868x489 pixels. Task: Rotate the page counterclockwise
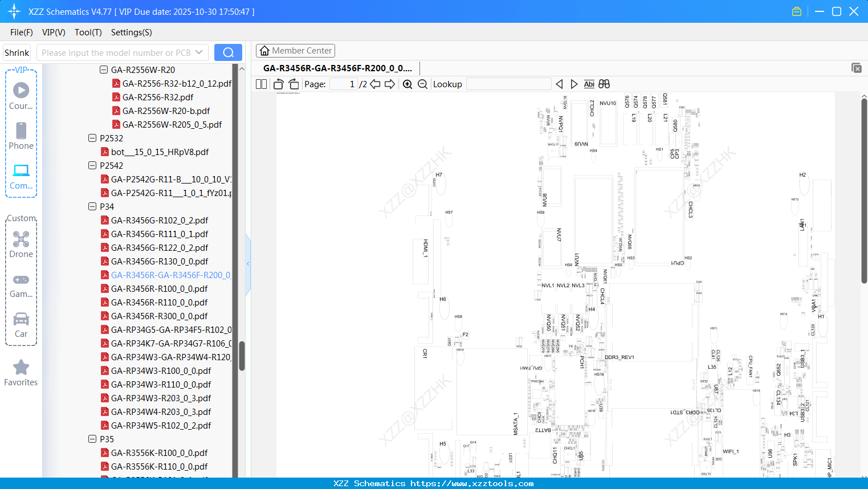click(279, 84)
